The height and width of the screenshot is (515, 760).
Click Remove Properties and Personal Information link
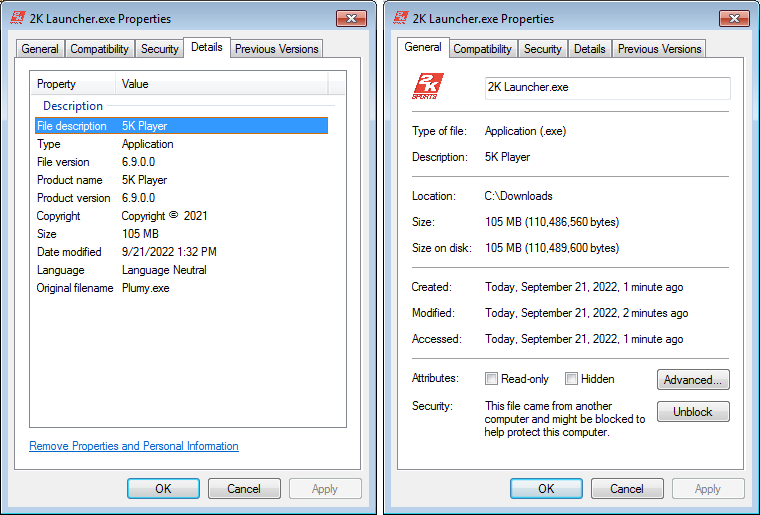click(x=134, y=446)
